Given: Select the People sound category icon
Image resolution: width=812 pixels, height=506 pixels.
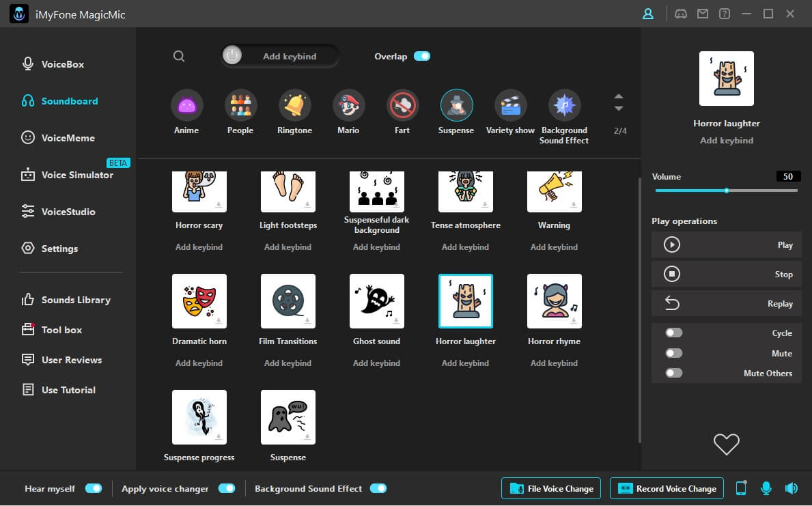Looking at the screenshot, I should coord(240,105).
